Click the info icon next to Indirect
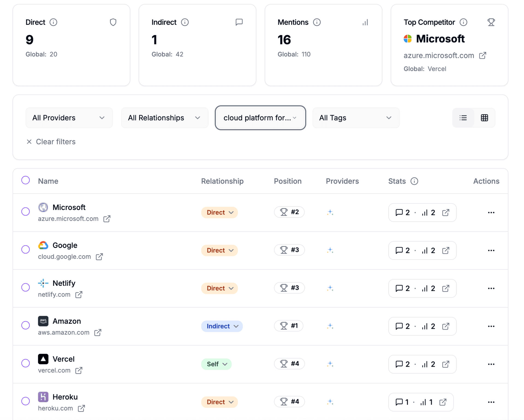 [185, 22]
